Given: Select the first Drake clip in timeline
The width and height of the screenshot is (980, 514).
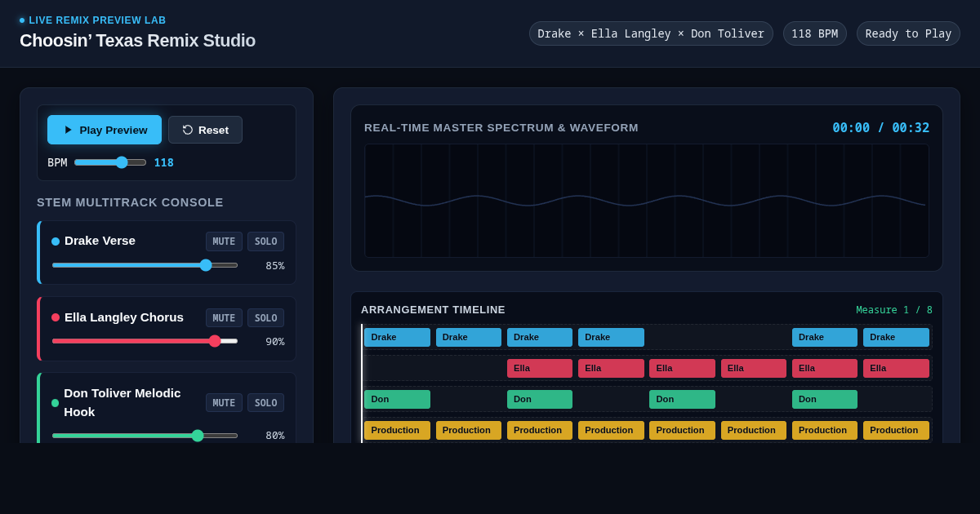Looking at the screenshot, I should coord(397,337).
